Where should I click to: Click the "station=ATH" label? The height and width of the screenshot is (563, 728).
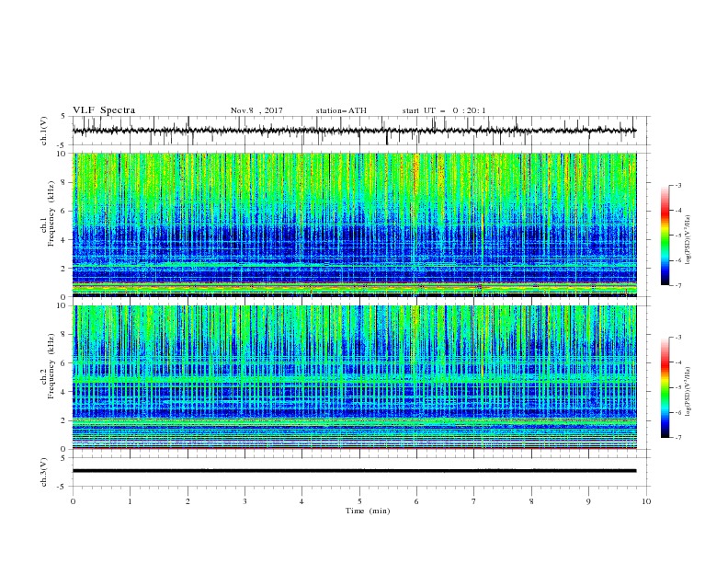coord(341,110)
